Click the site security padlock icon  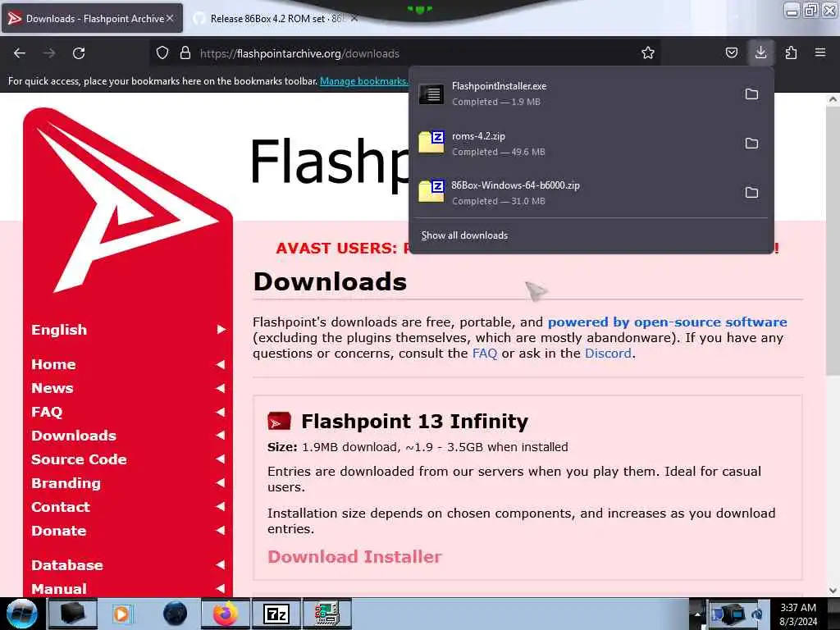(x=185, y=53)
